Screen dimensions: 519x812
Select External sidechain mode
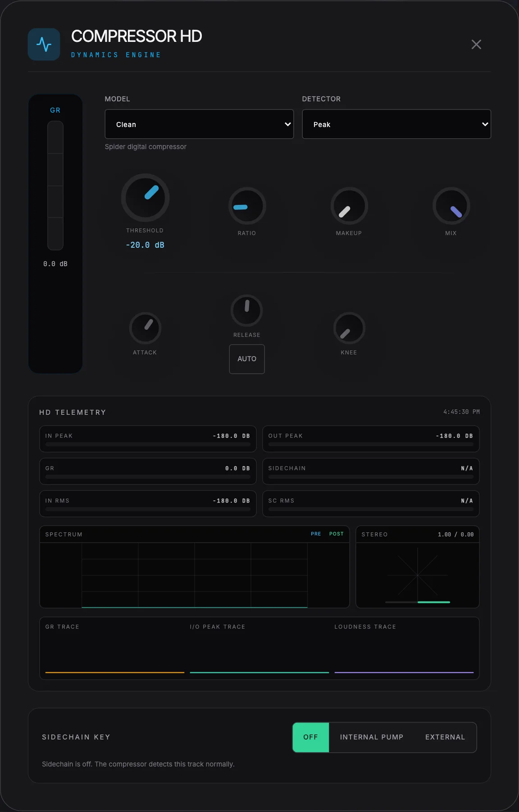[x=445, y=737]
